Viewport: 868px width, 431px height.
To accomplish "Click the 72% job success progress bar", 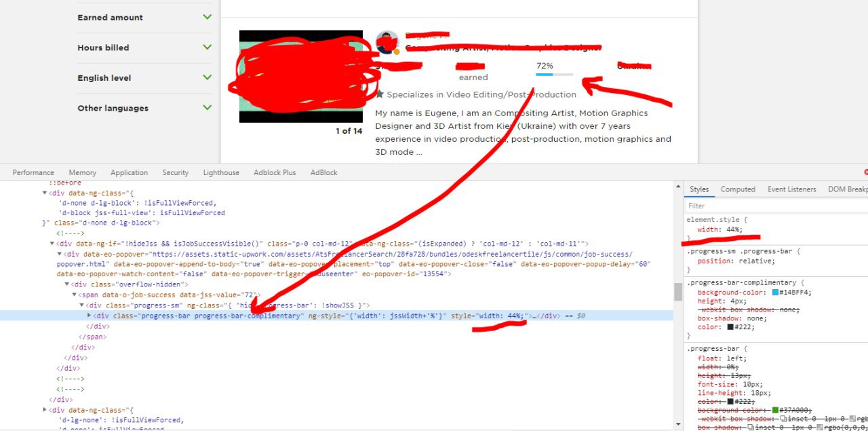I will pos(554,74).
